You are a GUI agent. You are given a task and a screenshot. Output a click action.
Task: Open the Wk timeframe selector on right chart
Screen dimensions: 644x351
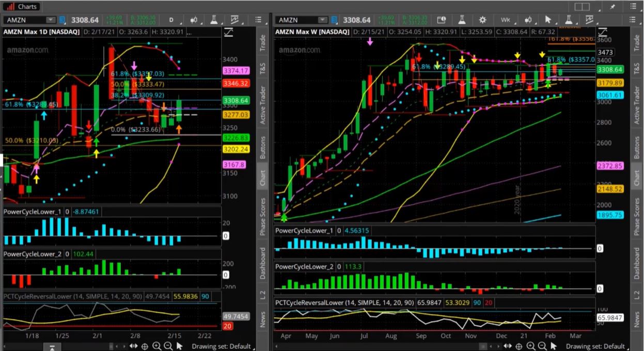[506, 20]
